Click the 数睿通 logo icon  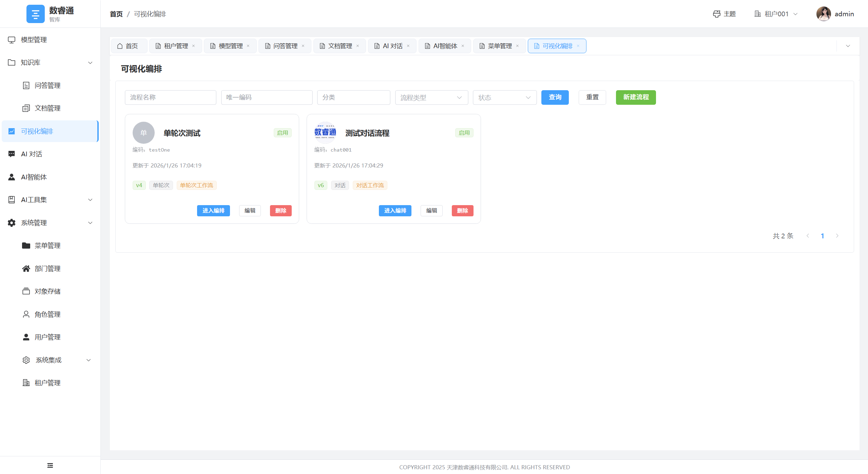point(35,14)
